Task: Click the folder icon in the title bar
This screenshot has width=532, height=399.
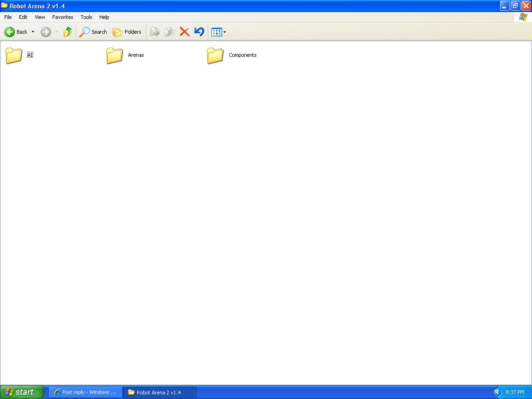Action: 5,6
